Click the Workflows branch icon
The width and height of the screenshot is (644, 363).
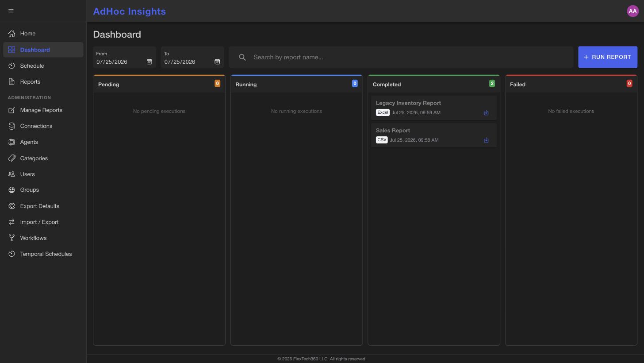11,238
